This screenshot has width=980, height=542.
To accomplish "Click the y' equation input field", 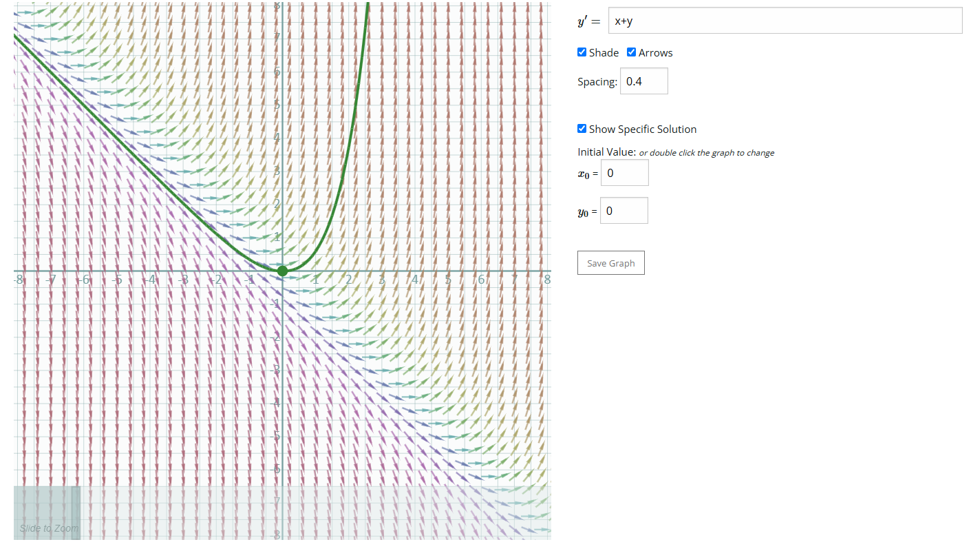I will point(785,21).
